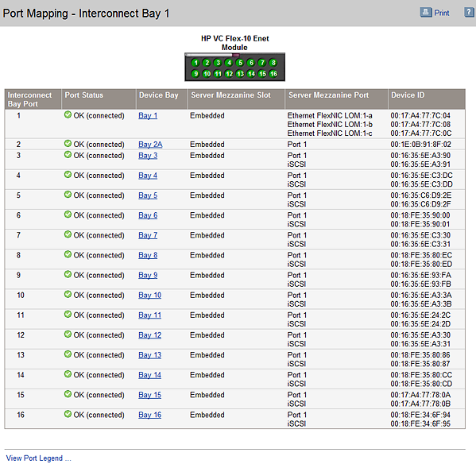Open View Port Legend link
476x464 pixels.
point(39,458)
